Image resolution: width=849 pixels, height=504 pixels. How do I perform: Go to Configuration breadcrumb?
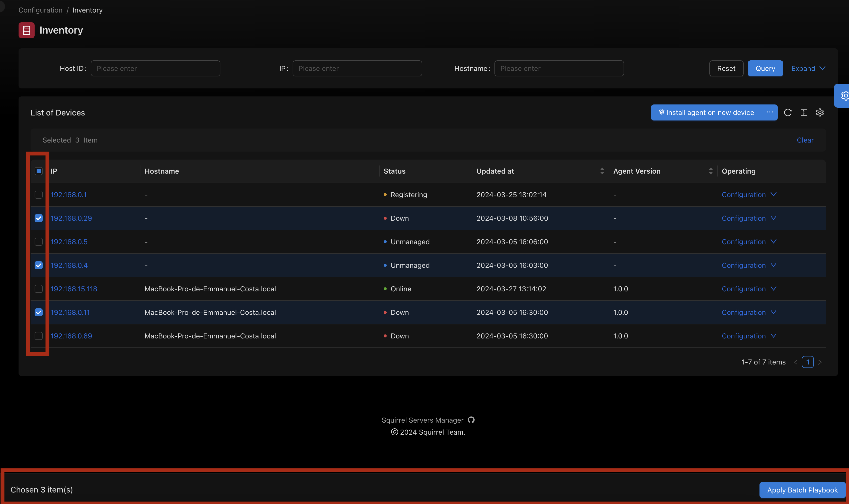coord(40,10)
